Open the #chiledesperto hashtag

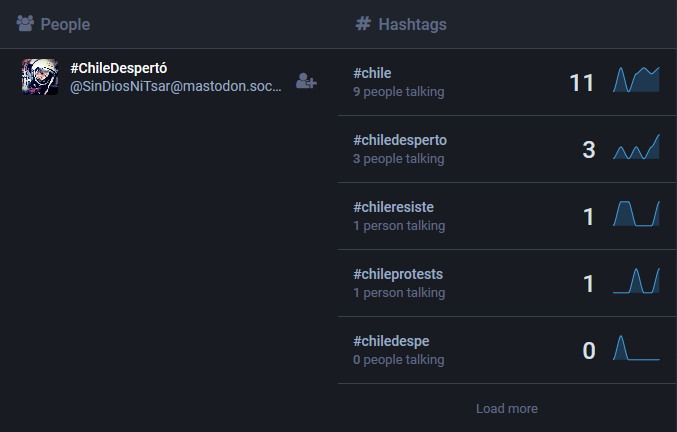400,140
